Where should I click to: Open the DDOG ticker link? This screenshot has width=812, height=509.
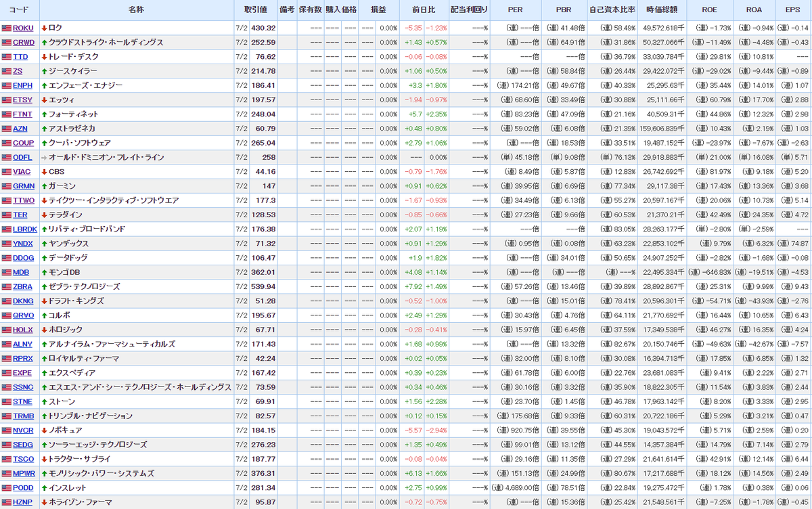pyautogui.click(x=23, y=258)
